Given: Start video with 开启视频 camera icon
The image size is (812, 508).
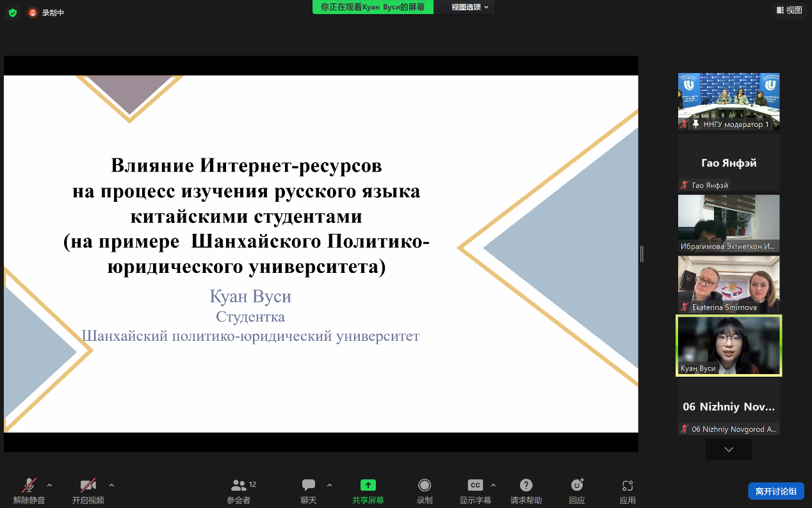Looking at the screenshot, I should [88, 485].
